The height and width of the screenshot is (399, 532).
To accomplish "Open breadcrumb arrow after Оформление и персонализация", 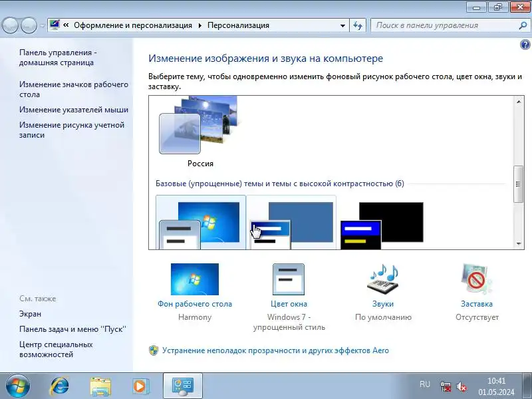I will click(x=200, y=25).
